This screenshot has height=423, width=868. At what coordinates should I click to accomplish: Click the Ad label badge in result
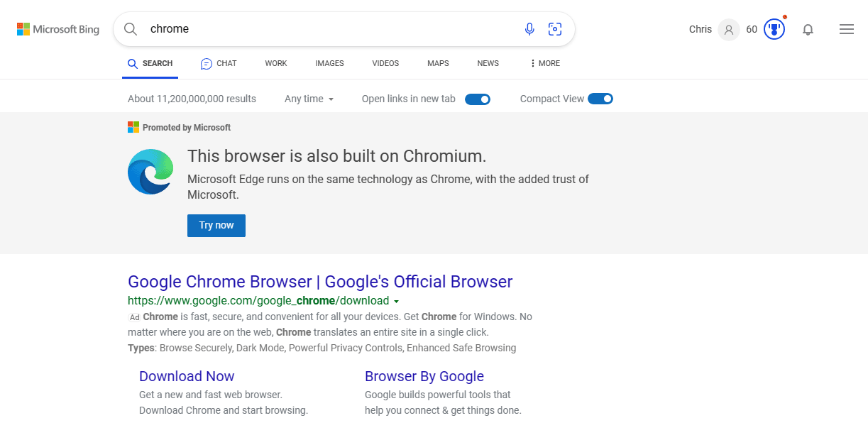134,317
